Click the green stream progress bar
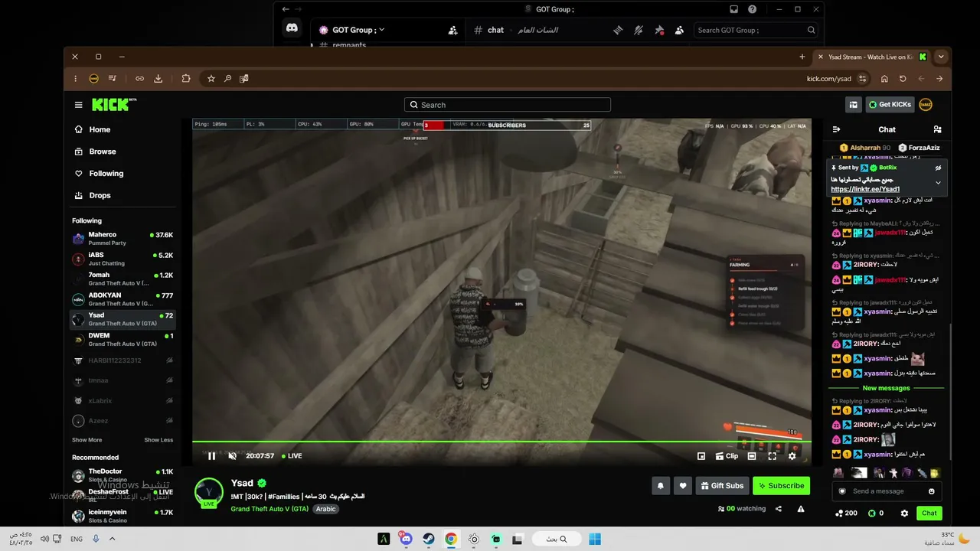The height and width of the screenshot is (551, 980). [501, 442]
